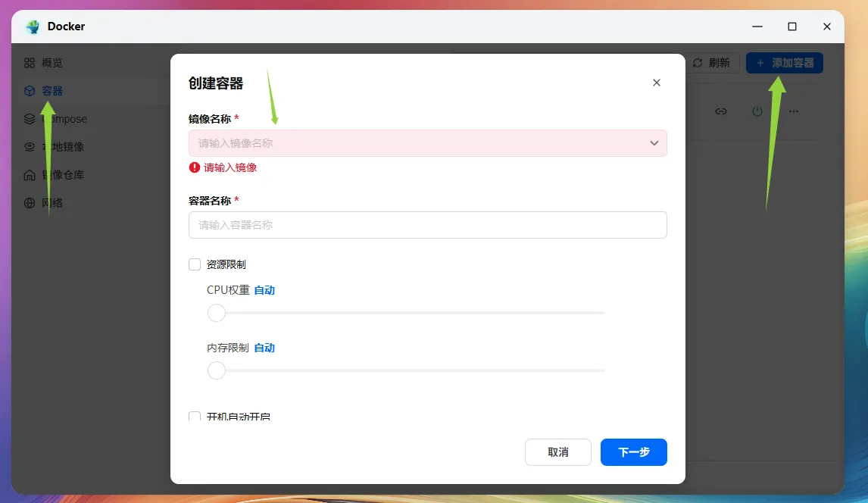The width and height of the screenshot is (868, 503).
Task: Click the Docker whale logo icon
Action: pyautogui.click(x=33, y=27)
